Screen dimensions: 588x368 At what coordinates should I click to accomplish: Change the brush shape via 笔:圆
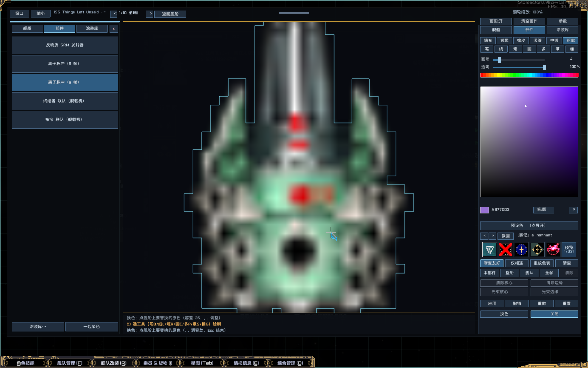(x=543, y=210)
